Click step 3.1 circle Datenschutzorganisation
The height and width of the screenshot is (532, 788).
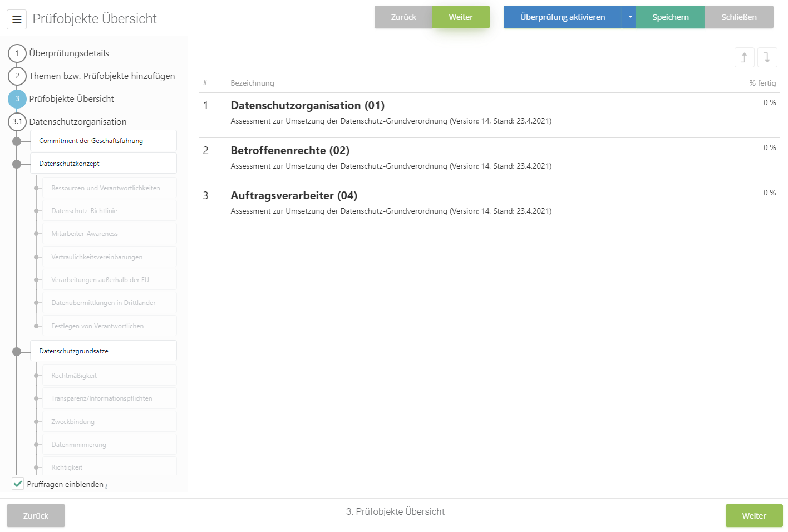point(17,122)
